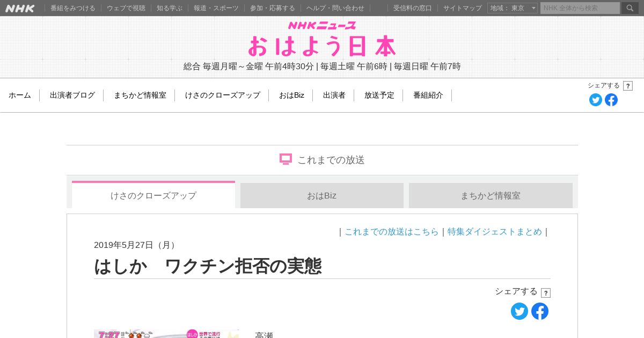Open これまでの放送はこちら link
The width and height of the screenshot is (644, 338).
pos(392,232)
